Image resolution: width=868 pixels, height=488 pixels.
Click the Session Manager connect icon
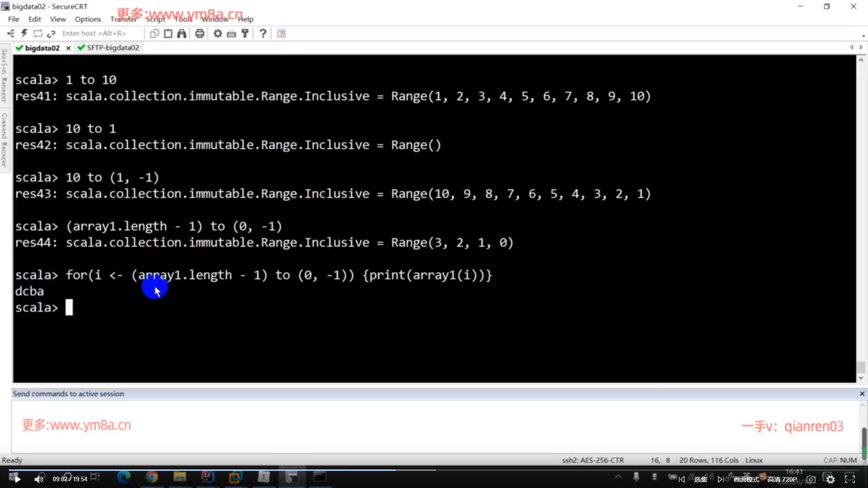pos(10,33)
